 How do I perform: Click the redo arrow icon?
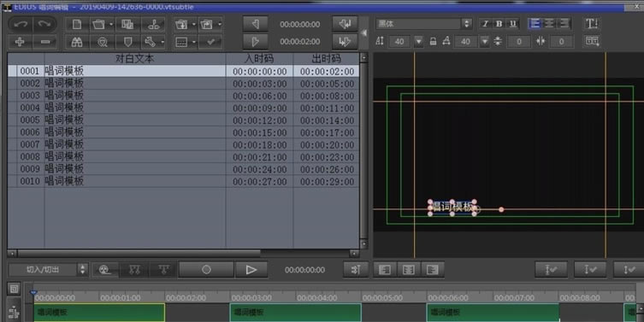[44, 24]
